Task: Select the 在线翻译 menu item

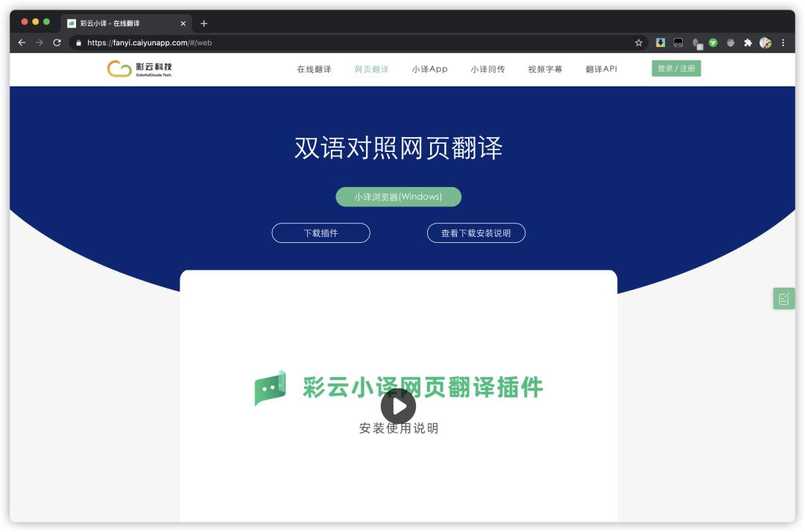Action: point(315,69)
